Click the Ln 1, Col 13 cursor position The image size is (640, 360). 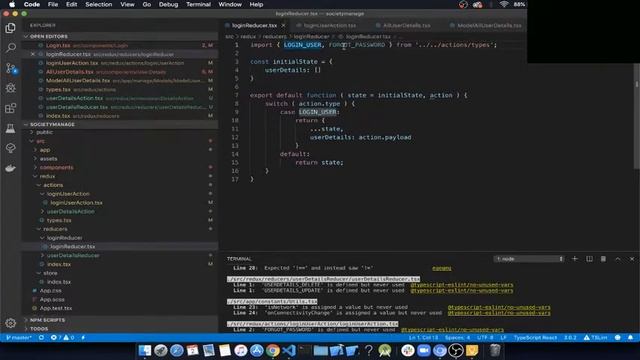click(x=423, y=338)
